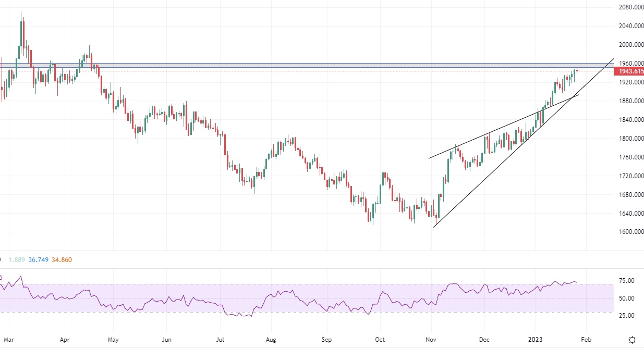Click the blue 36.749 indicator value
644x348 pixels.
point(37,259)
